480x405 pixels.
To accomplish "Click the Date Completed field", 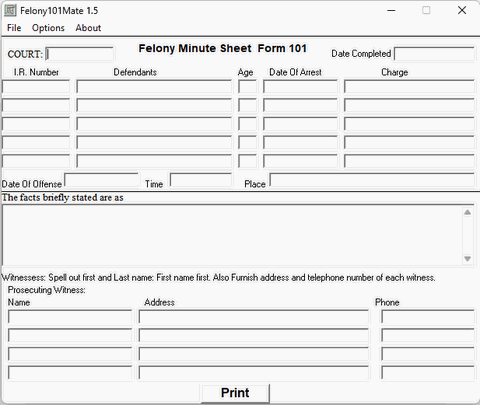I will pos(434,54).
